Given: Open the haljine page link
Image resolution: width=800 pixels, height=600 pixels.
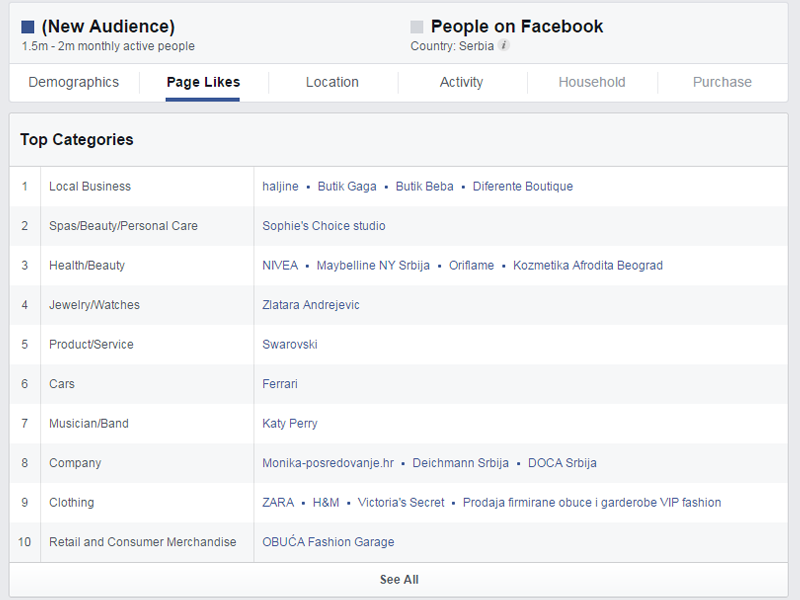Looking at the screenshot, I should tap(280, 186).
